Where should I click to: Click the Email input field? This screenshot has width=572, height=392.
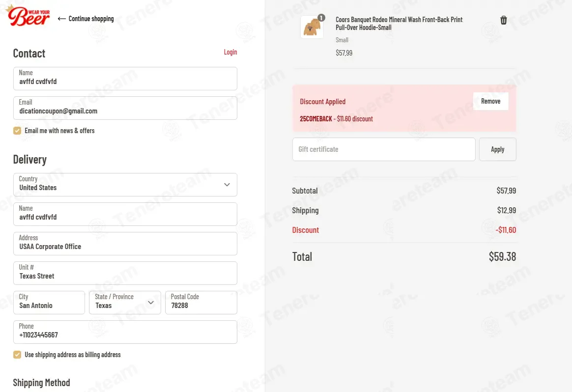tap(125, 108)
